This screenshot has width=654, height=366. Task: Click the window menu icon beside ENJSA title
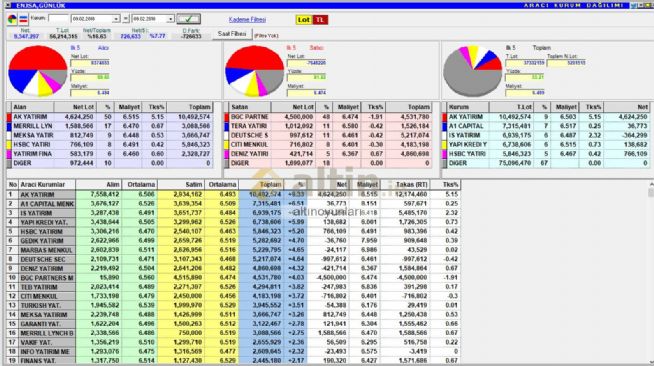[x=8, y=5]
